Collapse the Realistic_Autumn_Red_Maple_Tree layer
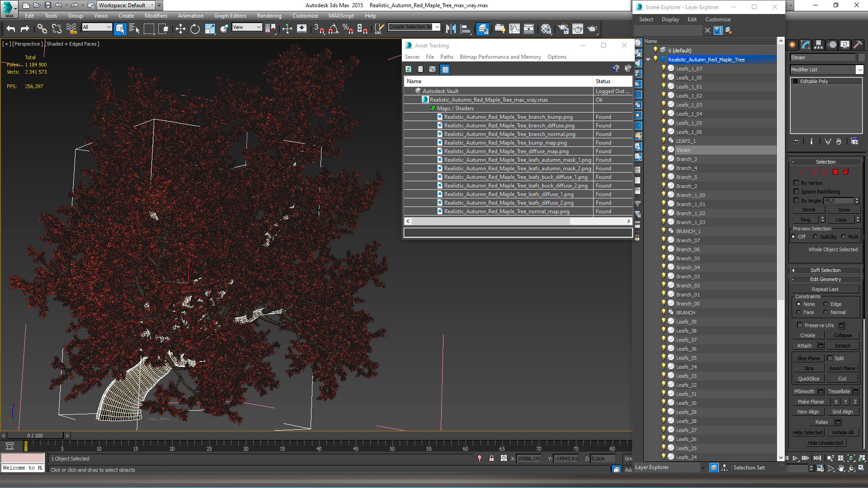Image resolution: width=868 pixels, height=488 pixels. (x=648, y=60)
